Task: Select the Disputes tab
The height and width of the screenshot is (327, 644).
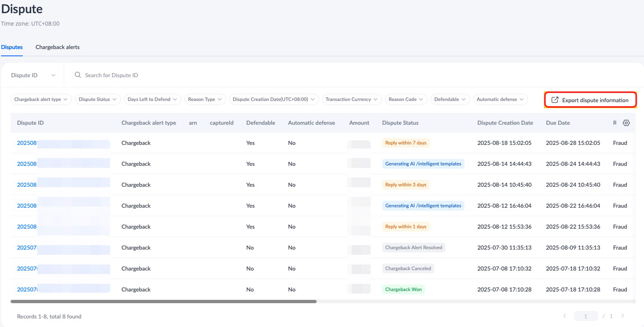Action: pos(12,47)
